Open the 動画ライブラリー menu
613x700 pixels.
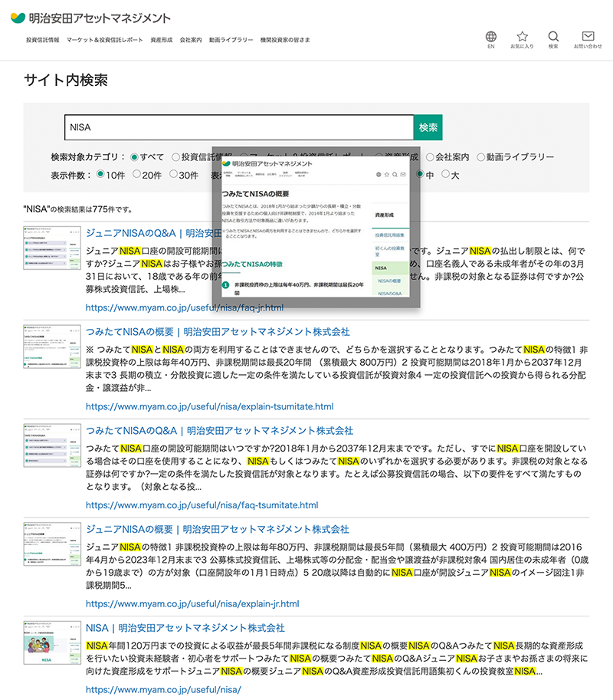pyautogui.click(x=231, y=40)
